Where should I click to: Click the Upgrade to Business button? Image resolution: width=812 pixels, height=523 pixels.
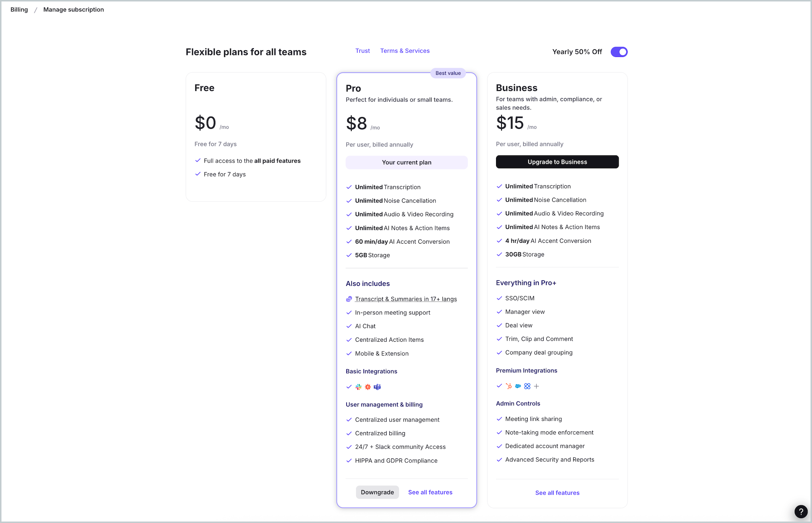point(557,162)
